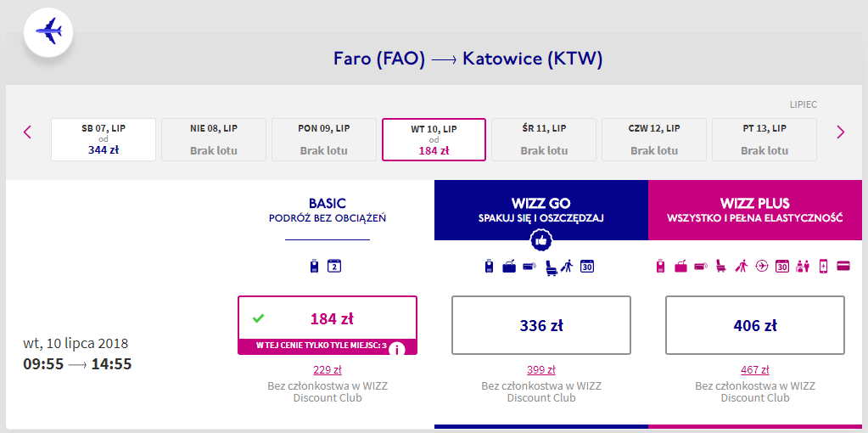Click the 229 zł non-member price link

coord(328,370)
